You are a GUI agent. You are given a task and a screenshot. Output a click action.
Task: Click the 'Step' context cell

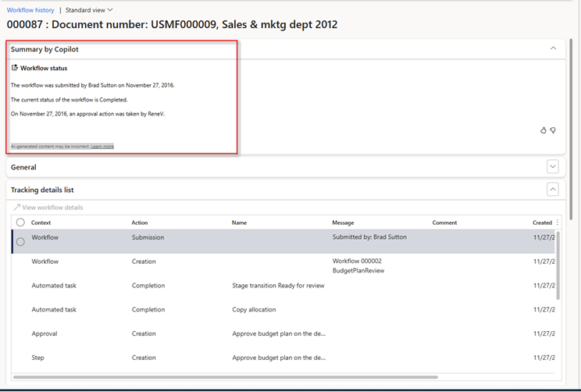[x=37, y=358]
